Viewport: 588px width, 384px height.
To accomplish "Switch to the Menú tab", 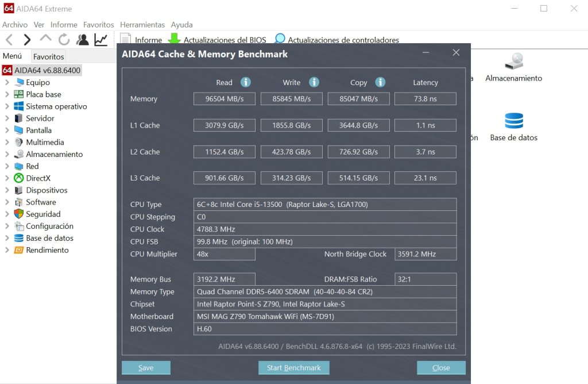I will [13, 56].
